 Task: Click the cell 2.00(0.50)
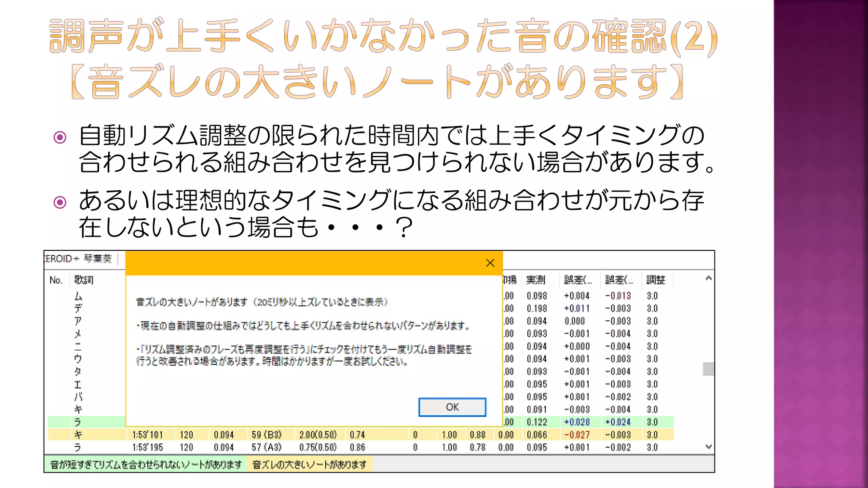tap(318, 435)
